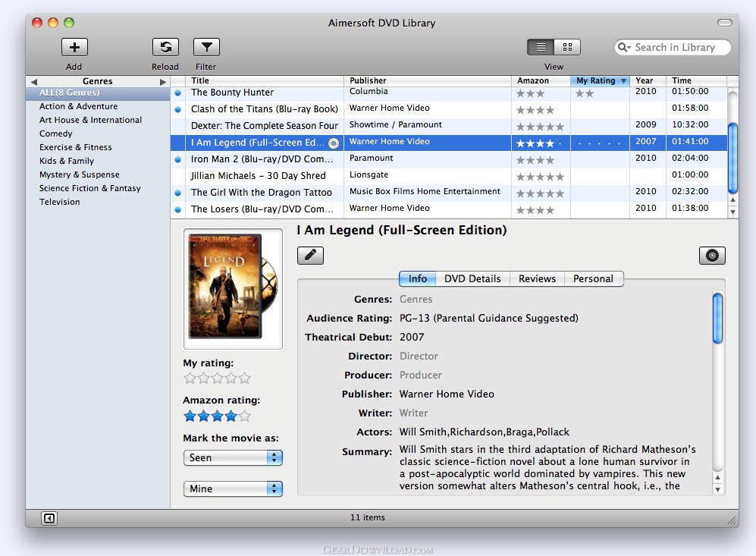This screenshot has height=556, width=756.
Task: Click the Genres right arrow
Action: click(x=163, y=81)
